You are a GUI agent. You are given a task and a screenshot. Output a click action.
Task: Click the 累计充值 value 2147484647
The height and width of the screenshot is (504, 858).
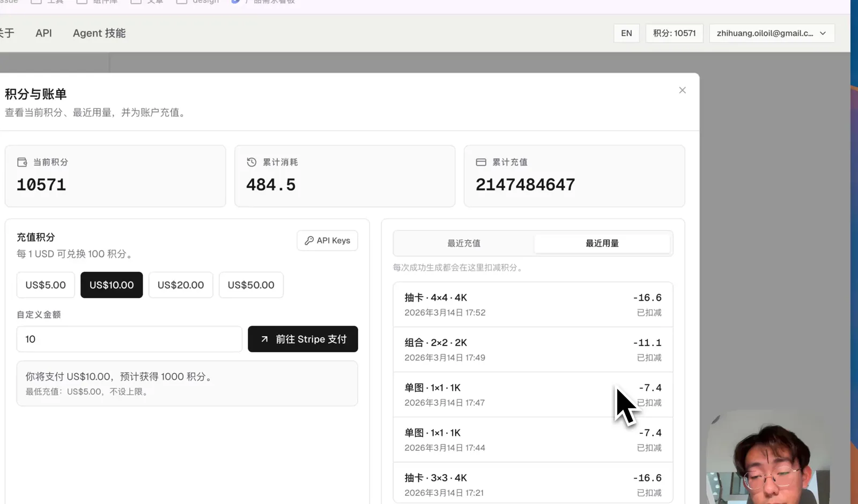526,185
